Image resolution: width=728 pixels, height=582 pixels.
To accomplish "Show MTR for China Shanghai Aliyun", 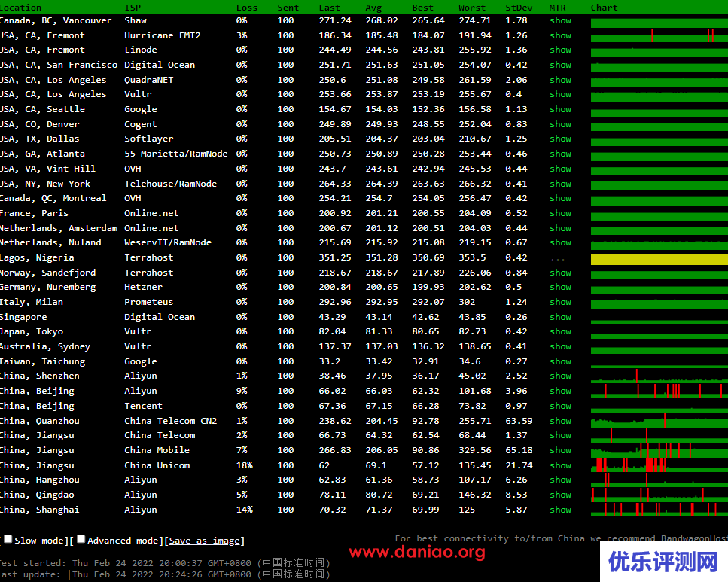I will (x=560, y=510).
